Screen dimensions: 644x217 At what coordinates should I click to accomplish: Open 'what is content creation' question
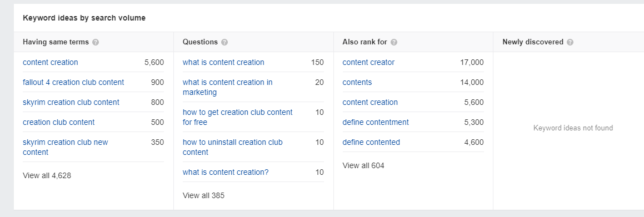click(x=223, y=62)
